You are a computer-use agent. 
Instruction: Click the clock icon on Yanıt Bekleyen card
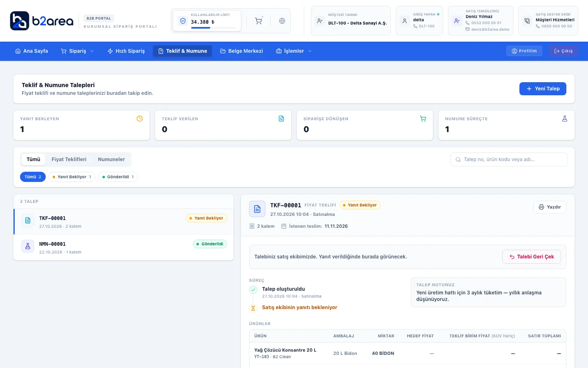point(140,119)
